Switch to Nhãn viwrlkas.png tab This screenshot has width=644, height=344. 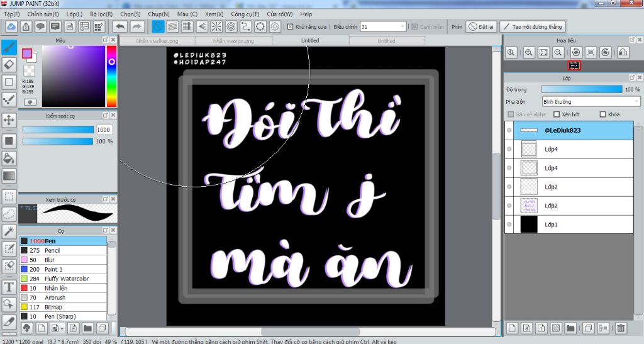pos(157,41)
